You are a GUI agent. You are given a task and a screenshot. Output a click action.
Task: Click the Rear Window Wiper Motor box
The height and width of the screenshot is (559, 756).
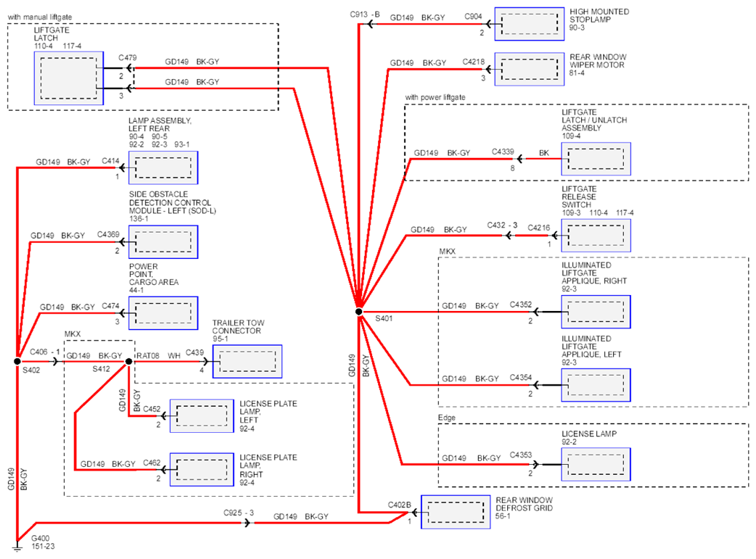tap(530, 70)
